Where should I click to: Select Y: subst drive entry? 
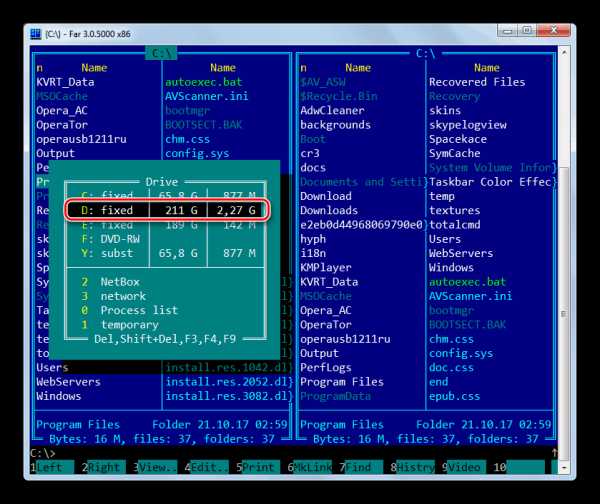tap(168, 253)
